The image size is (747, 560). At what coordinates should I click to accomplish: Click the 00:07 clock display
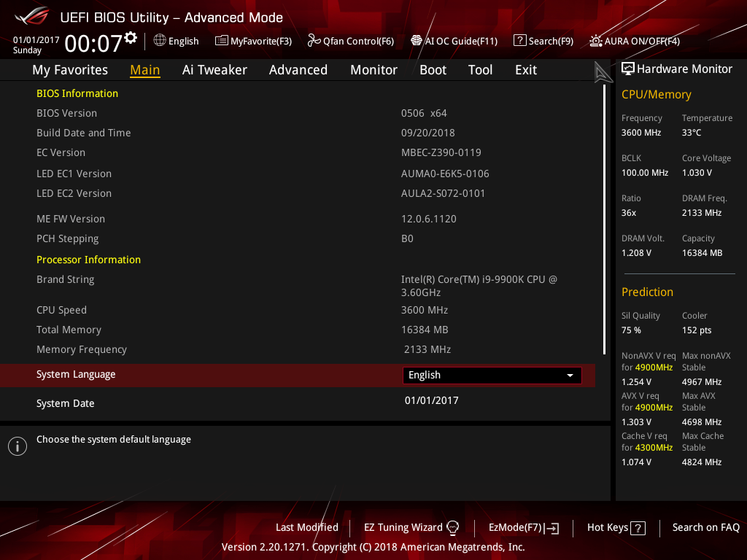[93, 43]
